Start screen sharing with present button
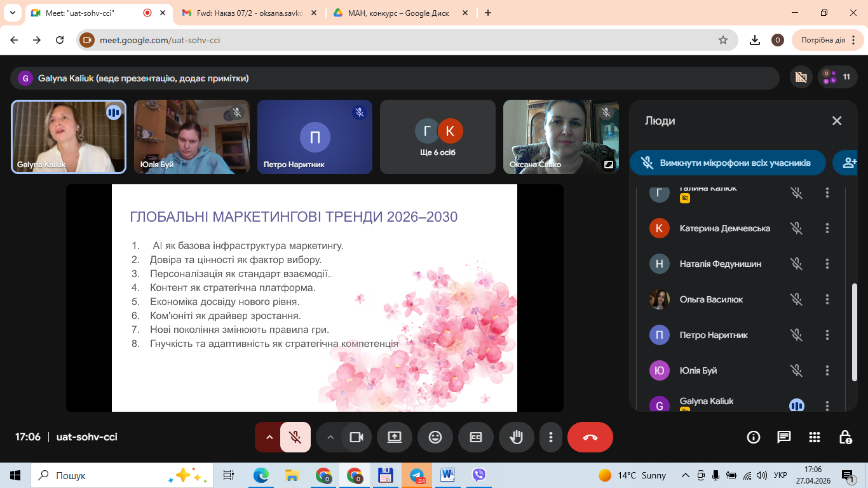868x488 pixels. pyautogui.click(x=395, y=437)
